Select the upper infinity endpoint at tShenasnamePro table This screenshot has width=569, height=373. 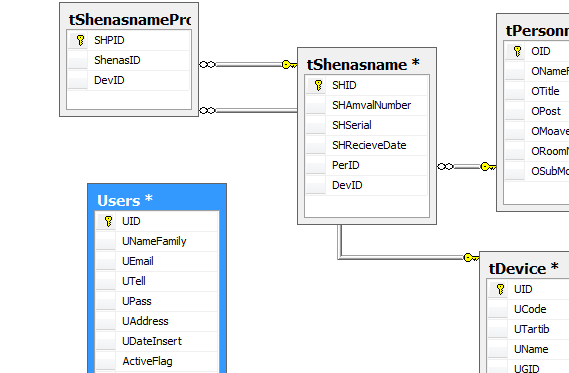click(208, 65)
